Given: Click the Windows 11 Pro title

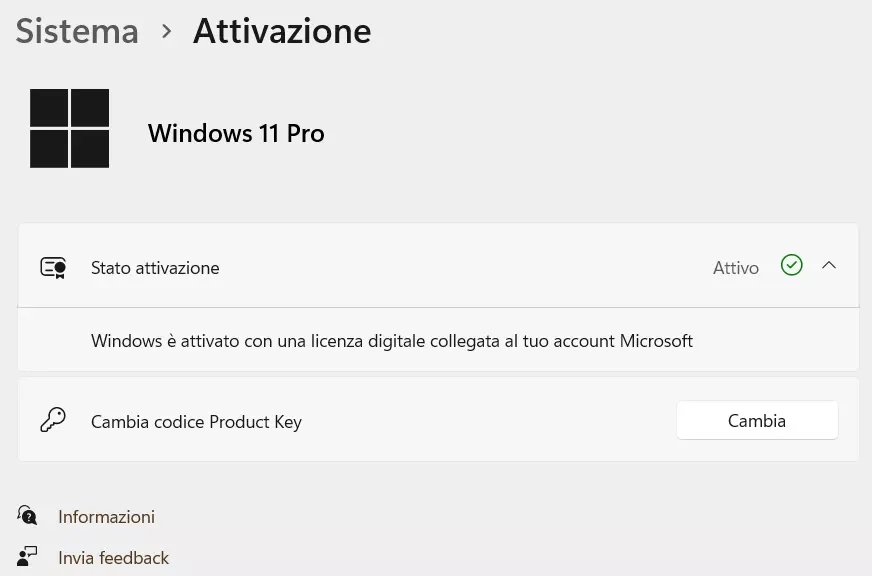Looking at the screenshot, I should click(x=236, y=133).
